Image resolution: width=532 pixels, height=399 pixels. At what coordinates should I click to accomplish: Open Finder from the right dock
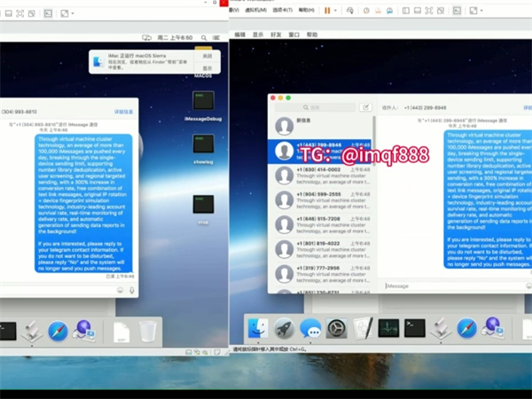pos(258,329)
